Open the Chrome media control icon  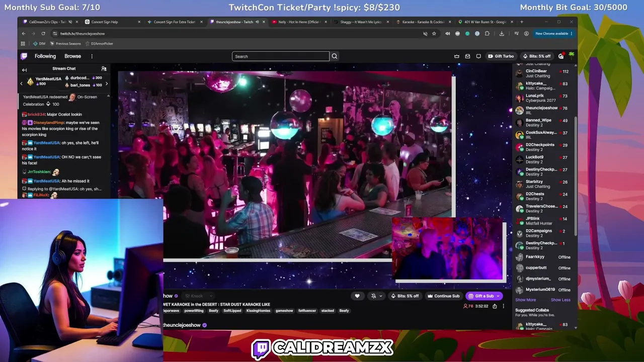pos(516,34)
